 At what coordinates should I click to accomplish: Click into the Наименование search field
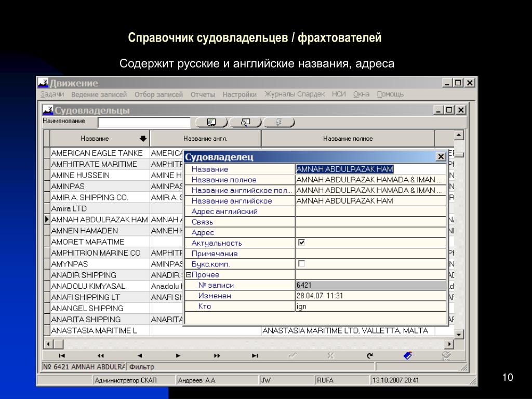click(x=144, y=123)
